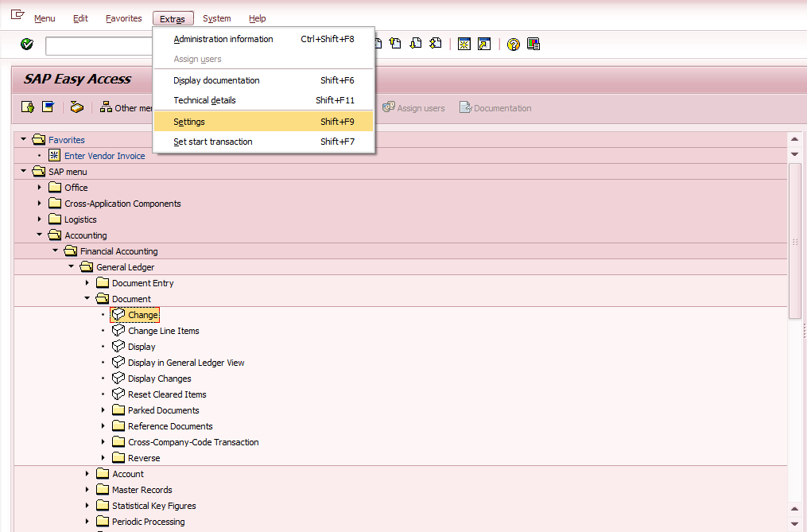The height and width of the screenshot is (532, 807).
Task: Click the cube icon beside Change Line Items
Action: click(118, 330)
